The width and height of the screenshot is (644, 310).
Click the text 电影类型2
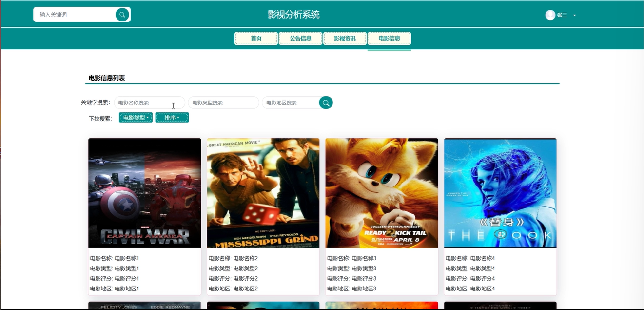(246, 269)
